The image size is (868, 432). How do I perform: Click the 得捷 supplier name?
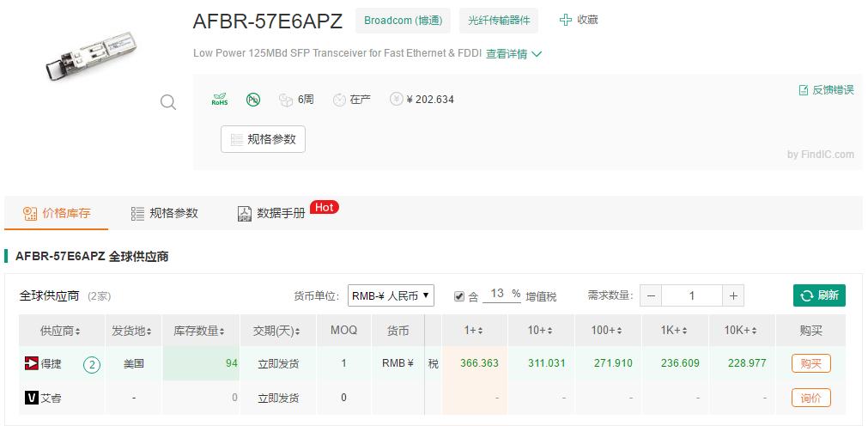click(x=51, y=364)
